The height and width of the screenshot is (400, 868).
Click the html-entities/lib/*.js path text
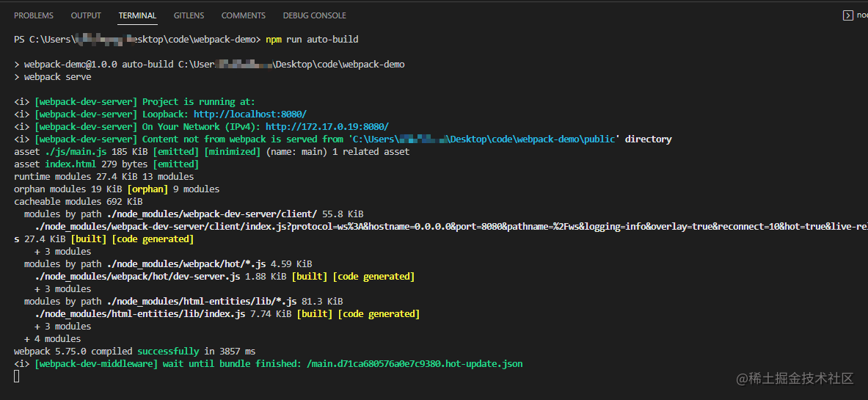pos(202,302)
